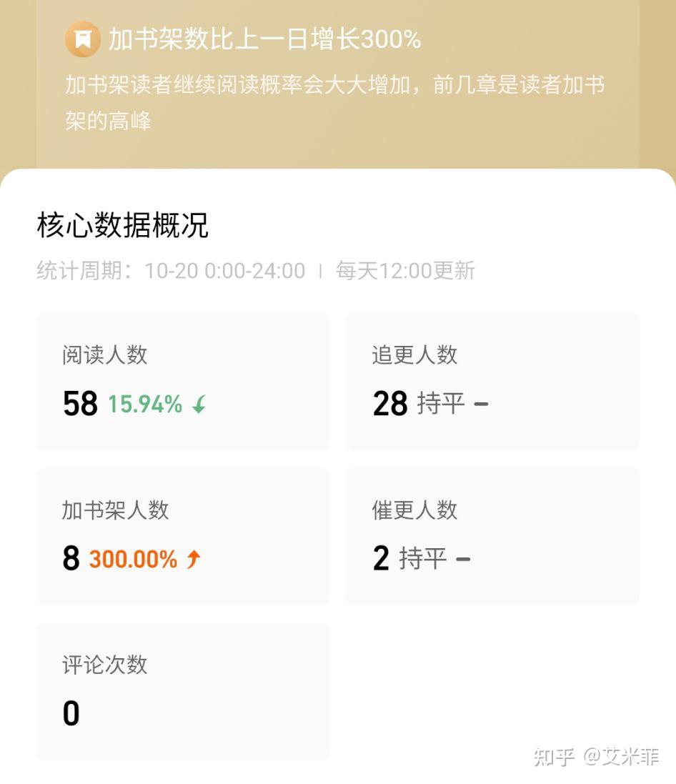The width and height of the screenshot is (676, 784).
Task: Toggle the 持平 indicator on 追更人数
Action: [x=437, y=403]
